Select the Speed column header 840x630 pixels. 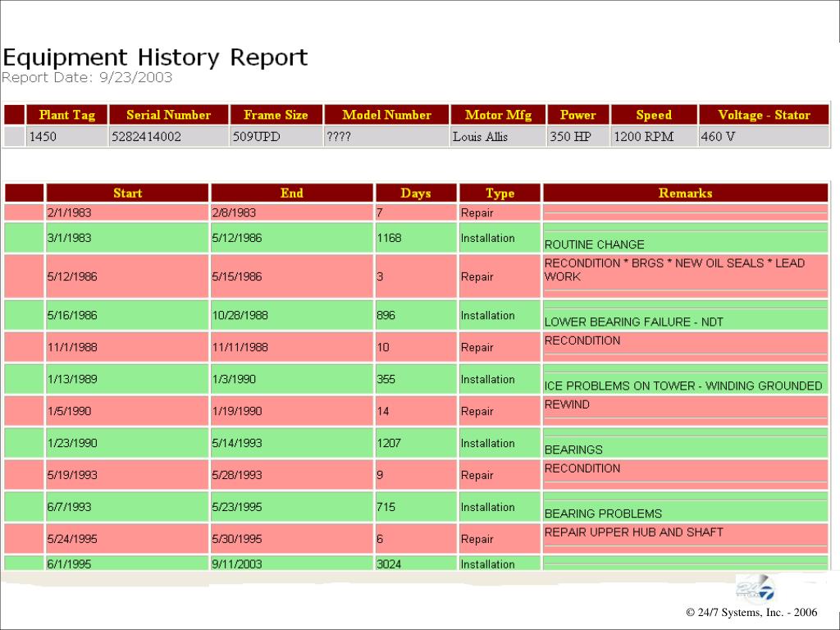[x=654, y=115]
